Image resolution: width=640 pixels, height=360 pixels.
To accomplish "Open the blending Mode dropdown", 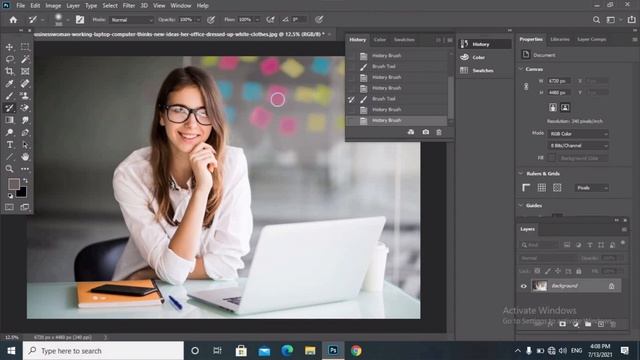I will coord(131,20).
